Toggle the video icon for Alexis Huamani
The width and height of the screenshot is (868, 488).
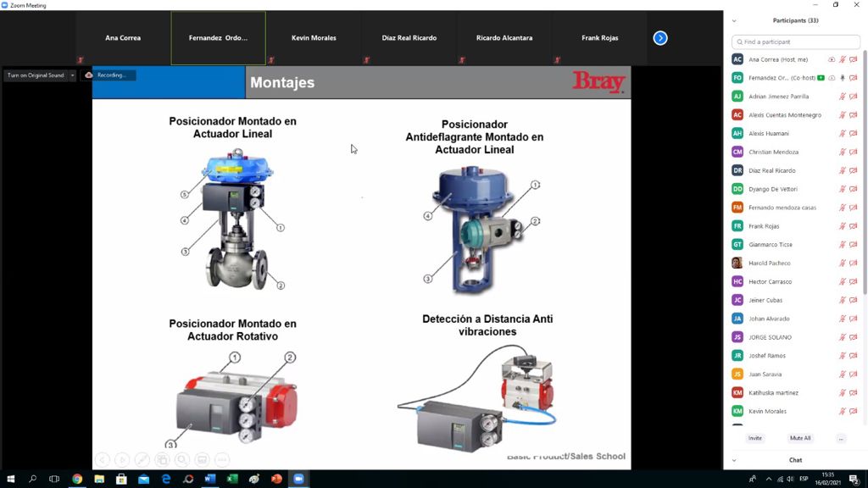tap(854, 134)
